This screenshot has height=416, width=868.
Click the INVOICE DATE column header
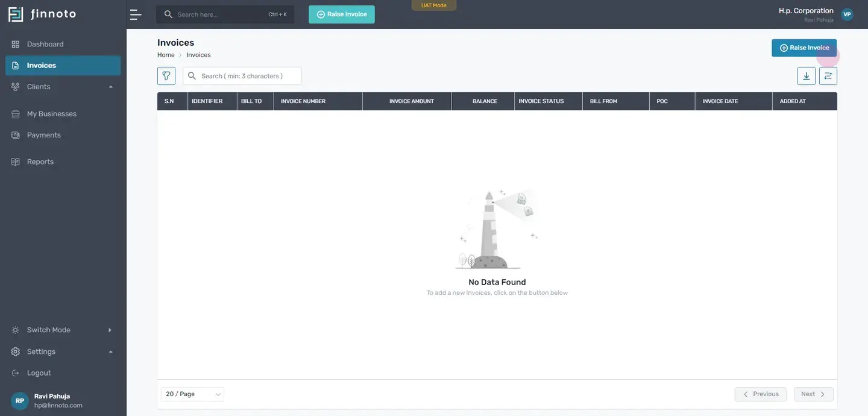[734, 101]
